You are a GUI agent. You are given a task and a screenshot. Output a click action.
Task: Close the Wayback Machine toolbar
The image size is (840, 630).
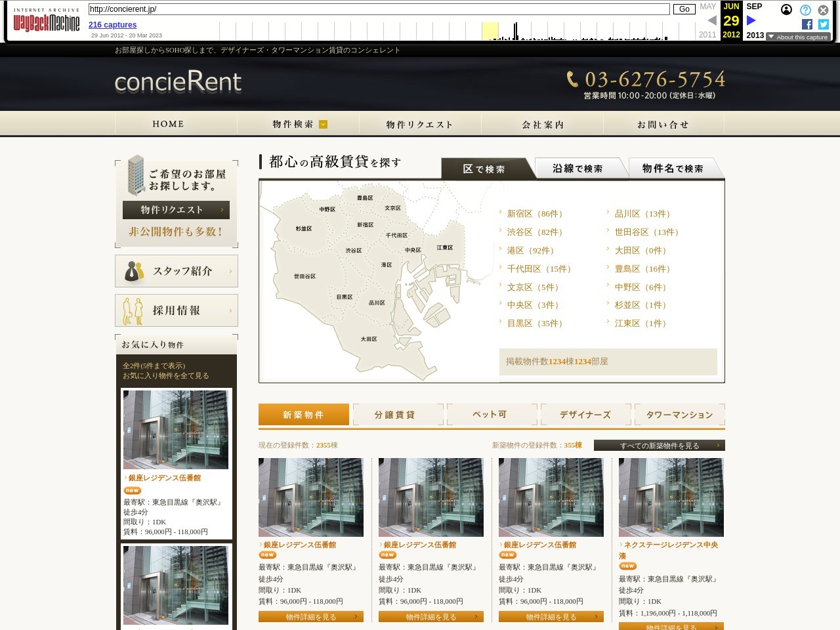pyautogui.click(x=823, y=10)
